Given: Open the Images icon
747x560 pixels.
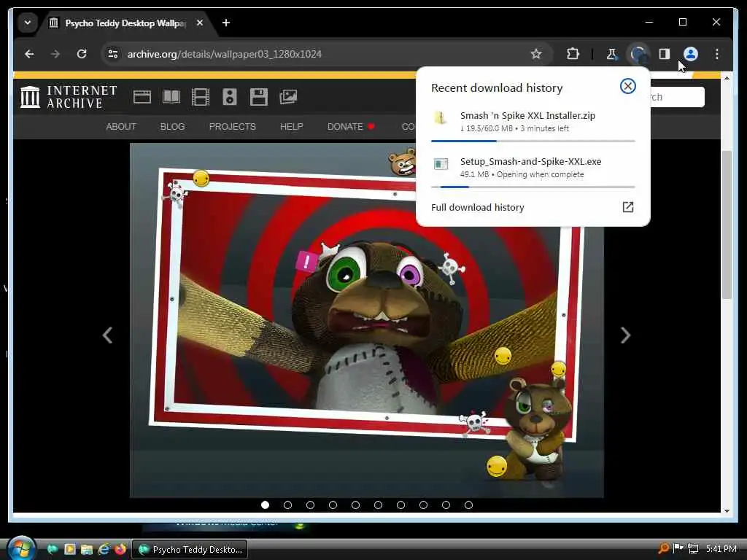Looking at the screenshot, I should [x=288, y=97].
